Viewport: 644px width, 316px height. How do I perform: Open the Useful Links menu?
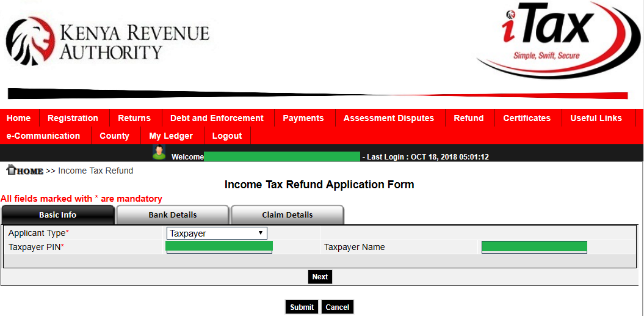pos(596,118)
